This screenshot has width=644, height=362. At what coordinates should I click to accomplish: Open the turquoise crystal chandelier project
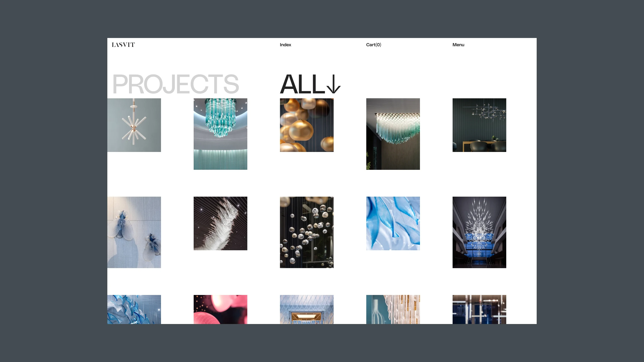pos(220,134)
